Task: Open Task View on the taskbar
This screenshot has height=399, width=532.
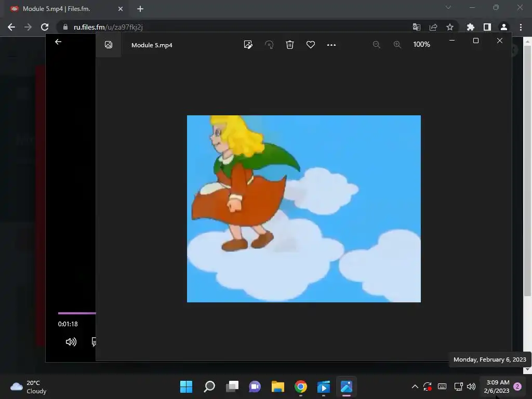Action: click(x=232, y=387)
